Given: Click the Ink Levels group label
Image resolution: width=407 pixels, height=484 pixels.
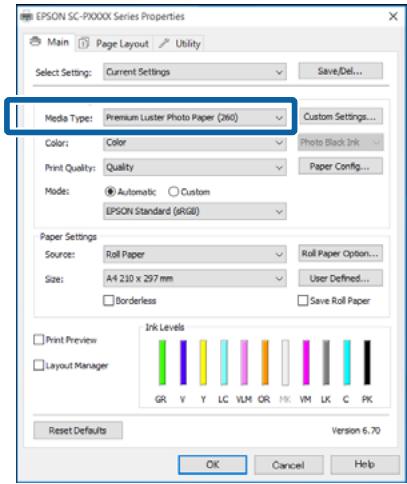Looking at the screenshot, I should (x=165, y=327).
